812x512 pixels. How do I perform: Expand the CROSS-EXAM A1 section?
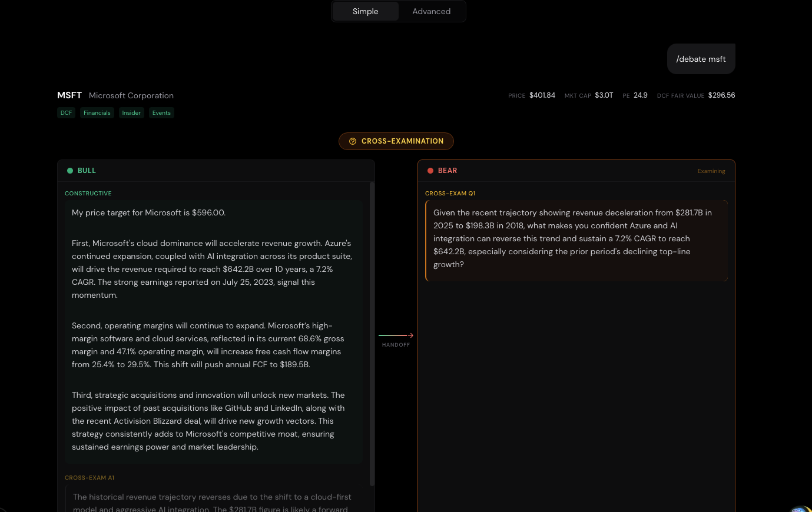pos(90,477)
